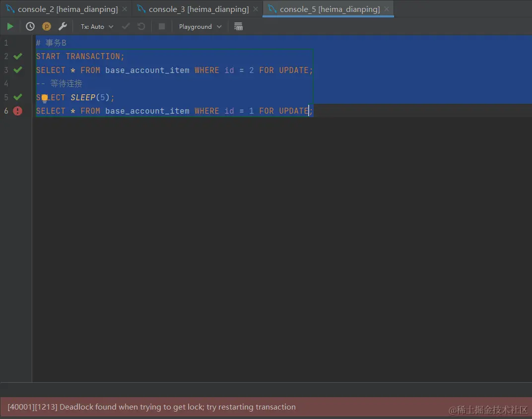Click the Deadlock found error message bar
This screenshot has width=532, height=419.
click(x=266, y=407)
